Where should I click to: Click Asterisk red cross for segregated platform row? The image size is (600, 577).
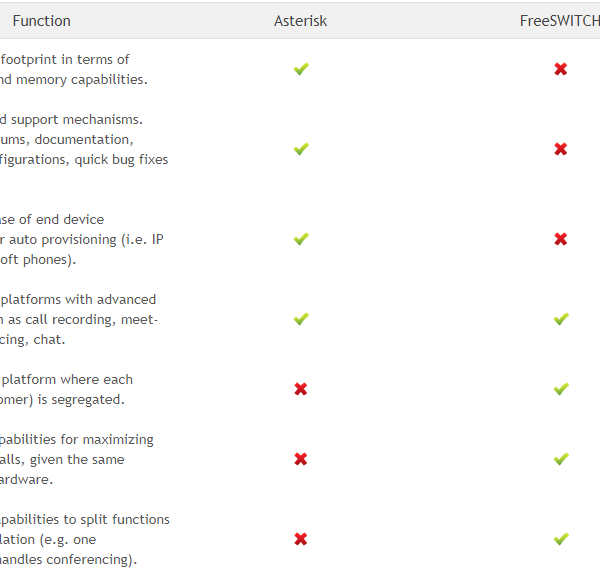[x=301, y=389]
